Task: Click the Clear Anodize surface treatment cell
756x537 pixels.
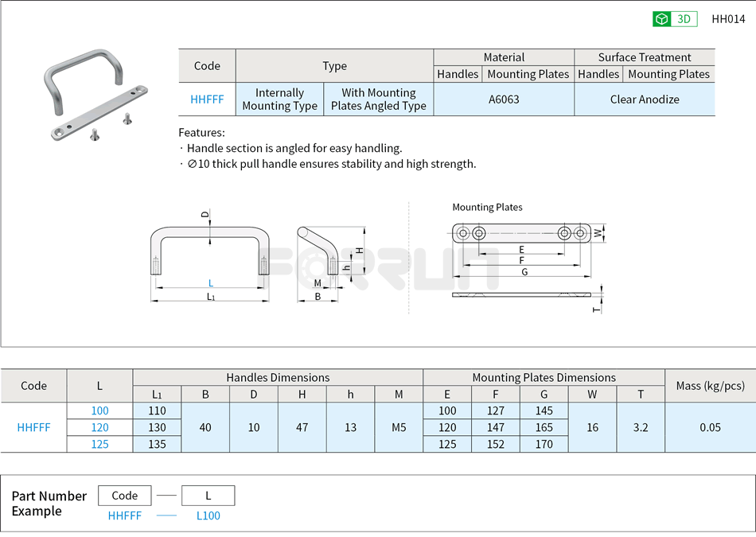Action: click(x=645, y=99)
